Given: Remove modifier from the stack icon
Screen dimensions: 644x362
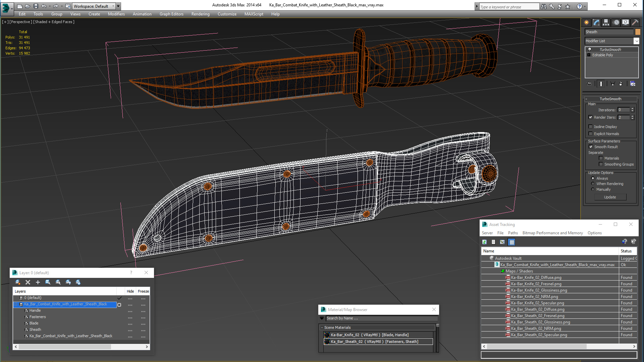Looking at the screenshot, I should 621,84.
